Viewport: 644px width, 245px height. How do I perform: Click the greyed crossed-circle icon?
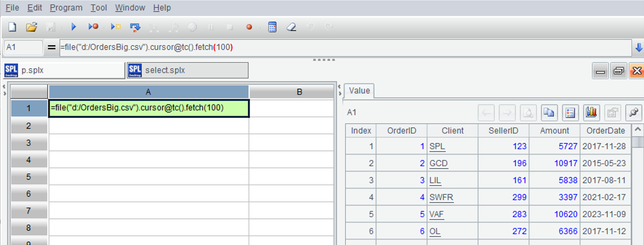click(x=192, y=27)
